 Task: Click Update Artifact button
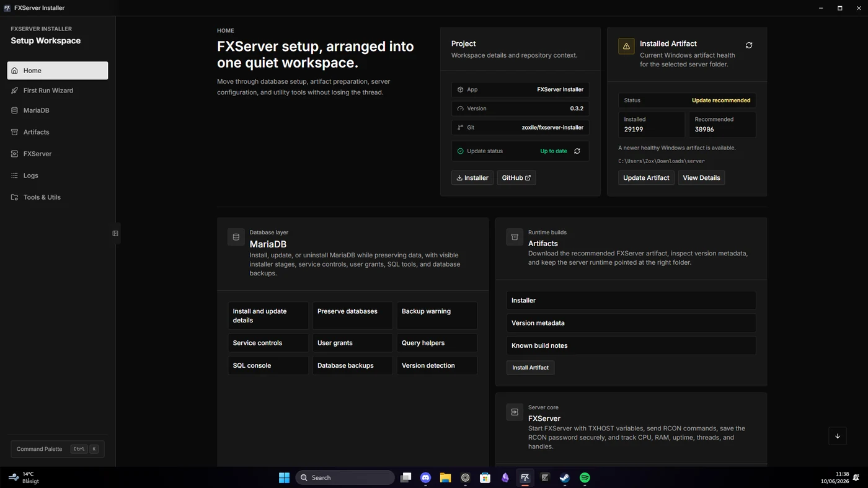(x=646, y=178)
